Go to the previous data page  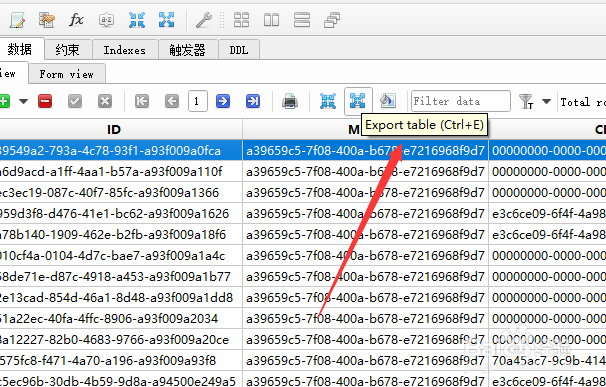(172, 102)
